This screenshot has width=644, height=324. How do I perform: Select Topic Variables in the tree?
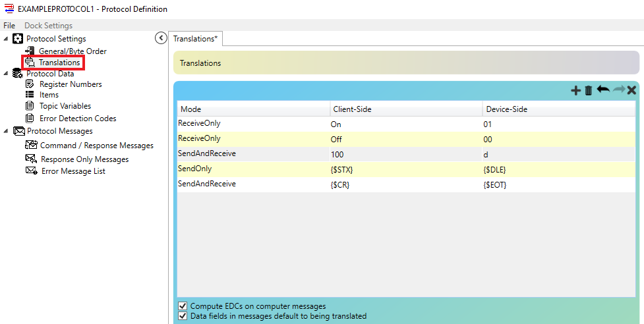point(65,106)
